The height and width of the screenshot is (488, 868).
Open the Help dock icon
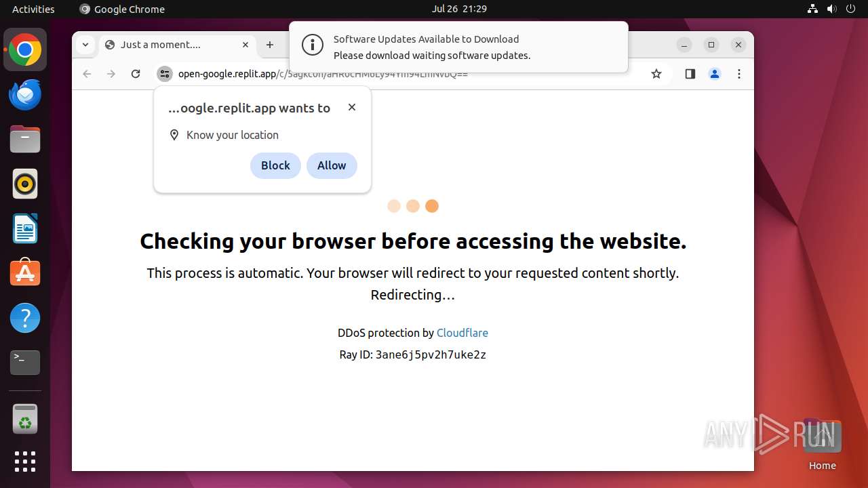25,318
